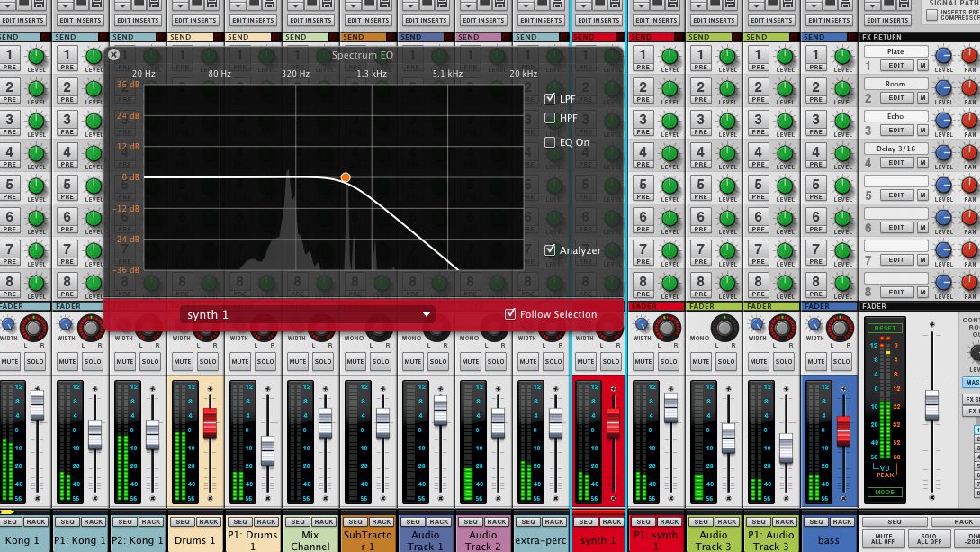Mute the Mix Channel strip
This screenshot has height=552, width=980.
pos(298,361)
